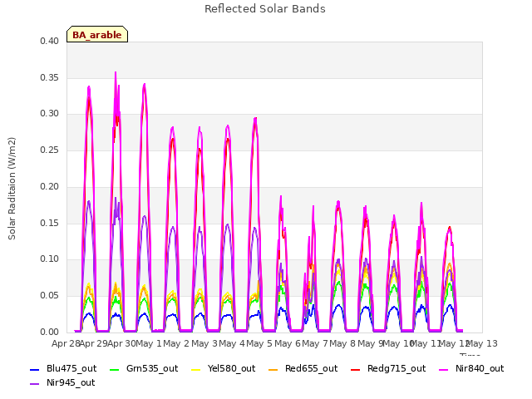
Task: Click the May 6 x-axis tick label
Action: 288,343
